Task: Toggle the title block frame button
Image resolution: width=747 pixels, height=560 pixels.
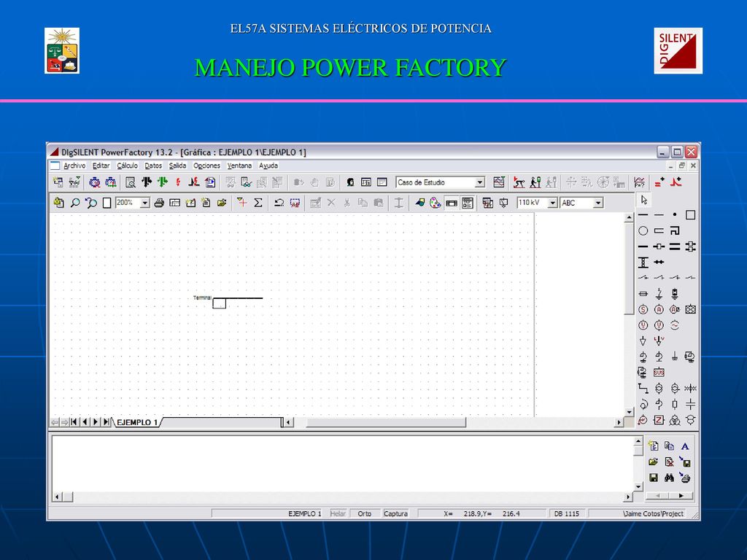Action: click(452, 203)
